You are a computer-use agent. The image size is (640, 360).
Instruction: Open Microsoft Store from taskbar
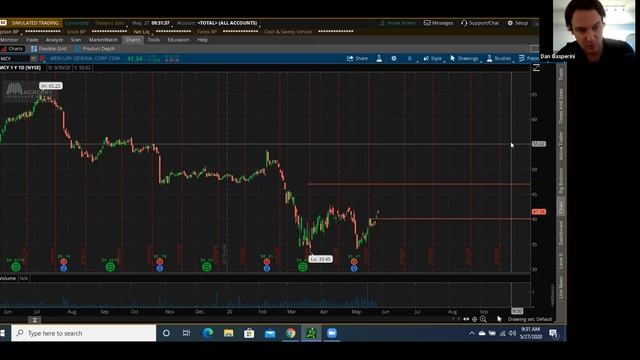249,333
